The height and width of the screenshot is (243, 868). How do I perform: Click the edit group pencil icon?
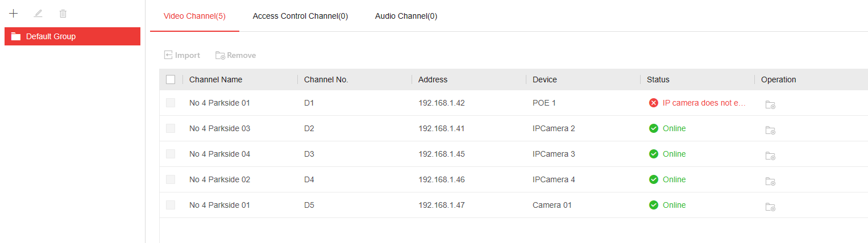click(38, 13)
